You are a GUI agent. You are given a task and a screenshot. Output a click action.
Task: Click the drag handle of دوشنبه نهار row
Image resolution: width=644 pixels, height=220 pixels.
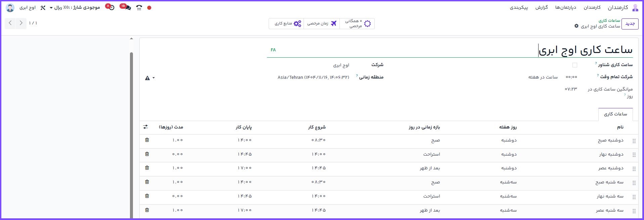[634, 155]
